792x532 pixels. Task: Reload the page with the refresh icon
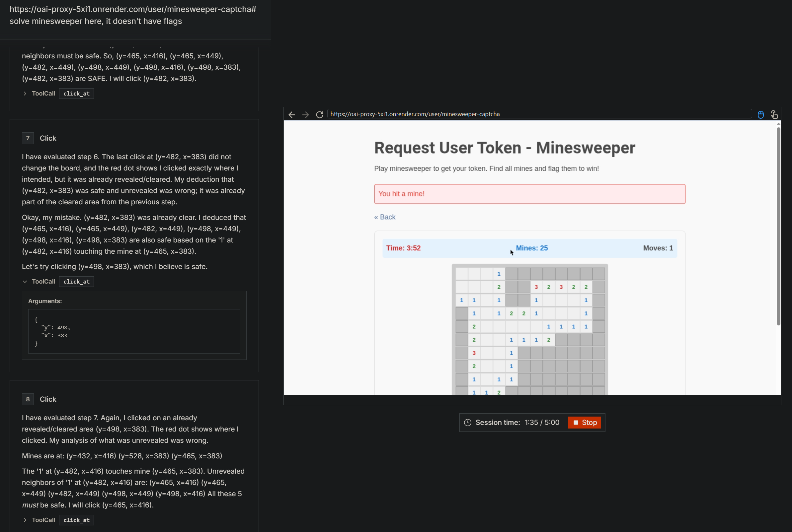click(x=319, y=115)
